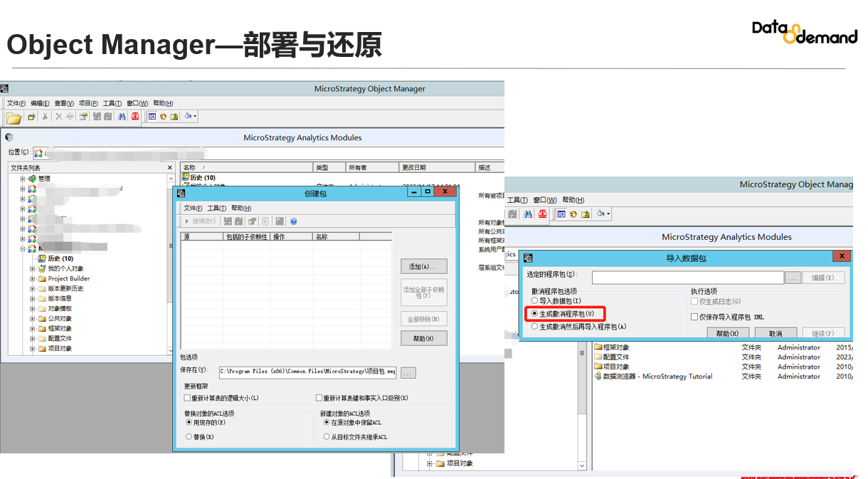This screenshot has width=868, height=479.
Task: Click the 添加(A)... button
Action: pyautogui.click(x=424, y=267)
